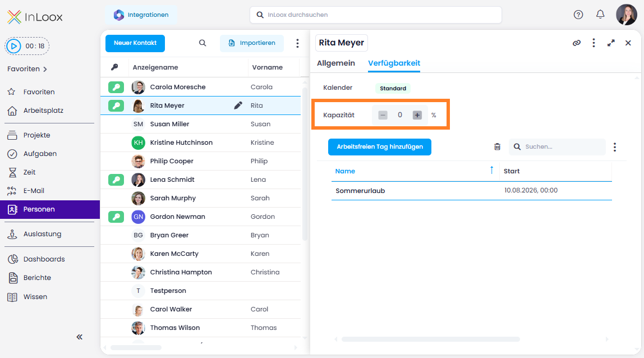Screen dimensions: 644x358
Task: Click the contact list search icon
Action: 203,43
